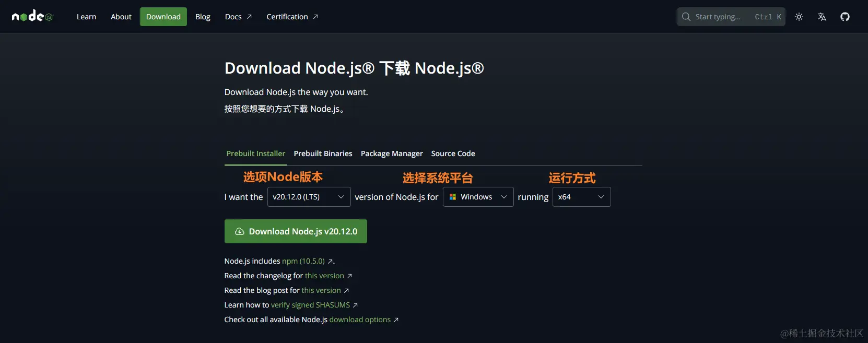Click Download Node.js v20.12.0 button

(296, 231)
